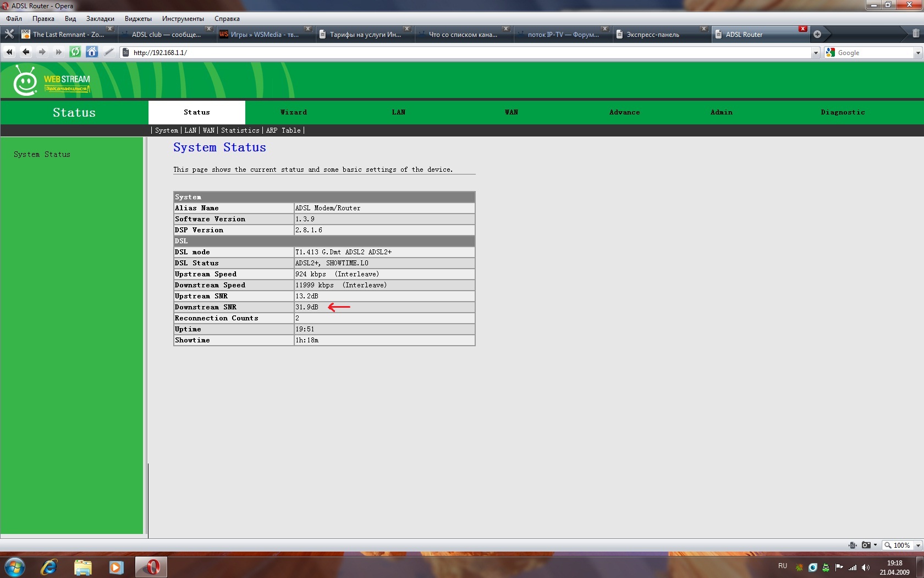This screenshot has width=924, height=578.
Task: Add a new tab with plus icon
Action: 817,34
